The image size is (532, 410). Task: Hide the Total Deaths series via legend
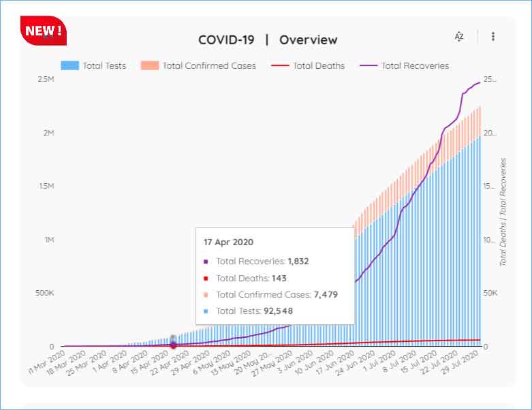(319, 66)
